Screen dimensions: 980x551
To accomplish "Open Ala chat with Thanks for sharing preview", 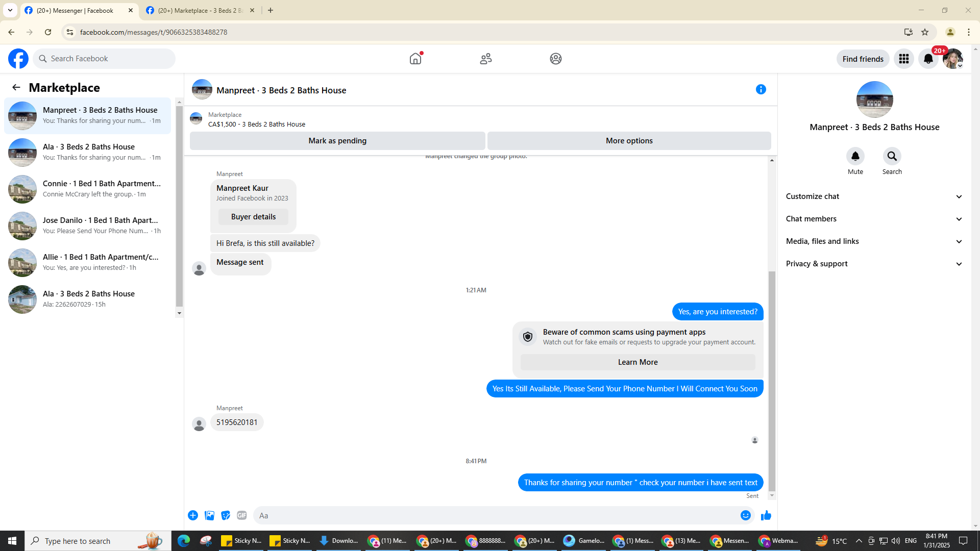I will click(x=88, y=153).
